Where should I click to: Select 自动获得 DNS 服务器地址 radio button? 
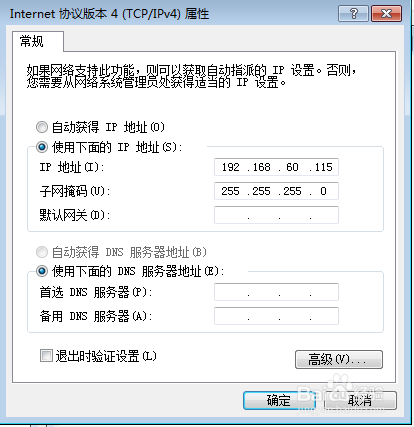coord(42,252)
